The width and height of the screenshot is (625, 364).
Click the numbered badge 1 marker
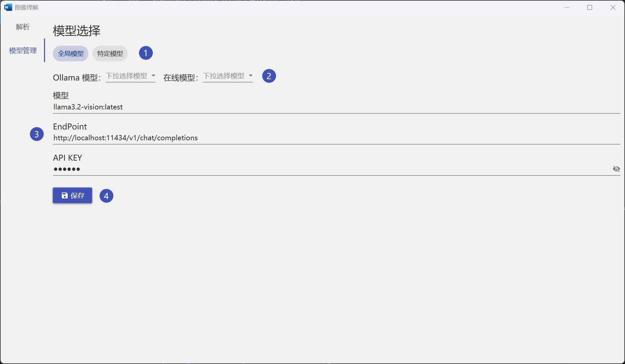146,53
